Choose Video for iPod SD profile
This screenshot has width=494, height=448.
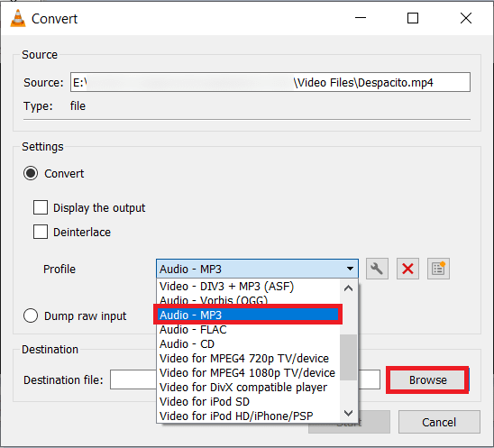coord(248,402)
